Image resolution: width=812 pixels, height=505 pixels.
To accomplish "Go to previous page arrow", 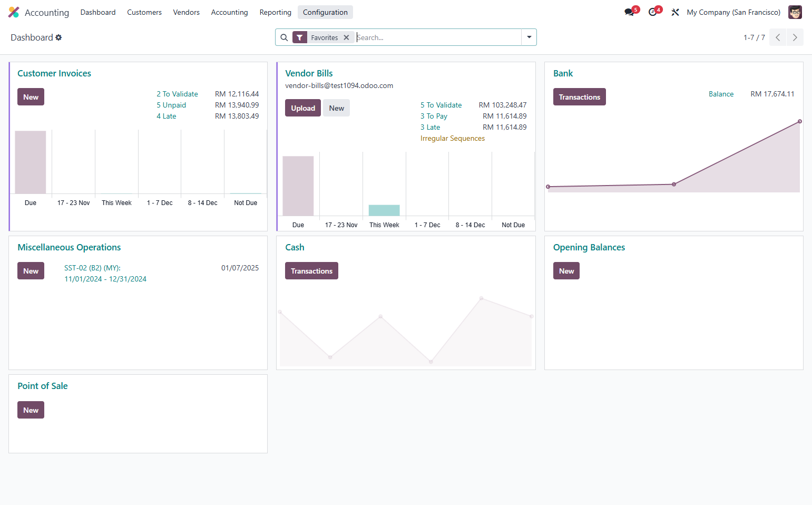I will click(778, 37).
